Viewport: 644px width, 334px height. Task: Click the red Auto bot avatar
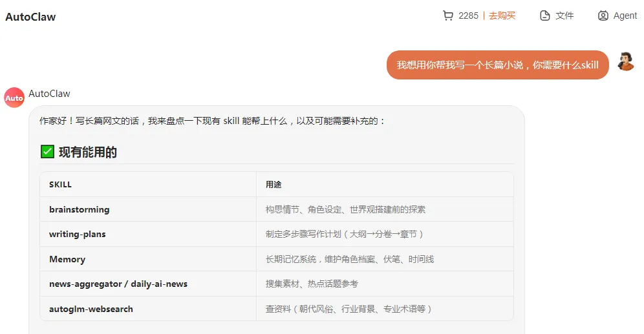[x=14, y=98]
